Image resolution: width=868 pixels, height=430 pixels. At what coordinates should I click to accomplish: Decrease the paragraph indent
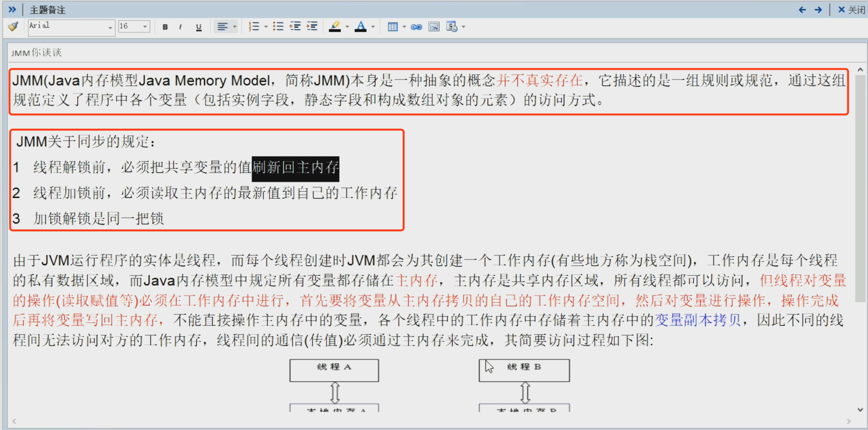coord(295,26)
